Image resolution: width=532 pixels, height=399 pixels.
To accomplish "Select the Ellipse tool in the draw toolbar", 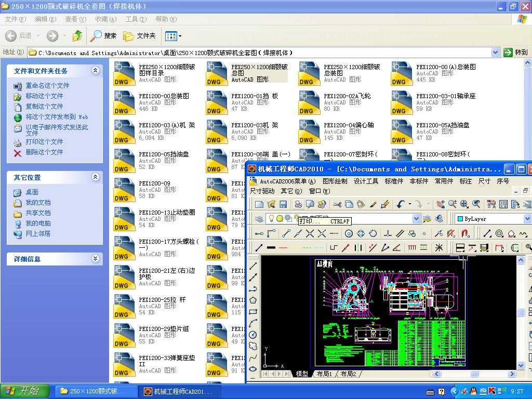I will click(x=253, y=369).
